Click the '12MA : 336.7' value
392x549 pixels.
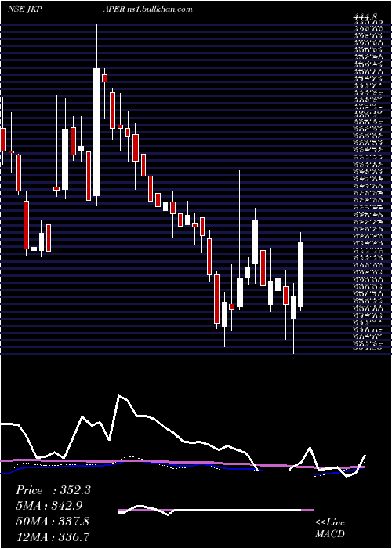pos(53,536)
